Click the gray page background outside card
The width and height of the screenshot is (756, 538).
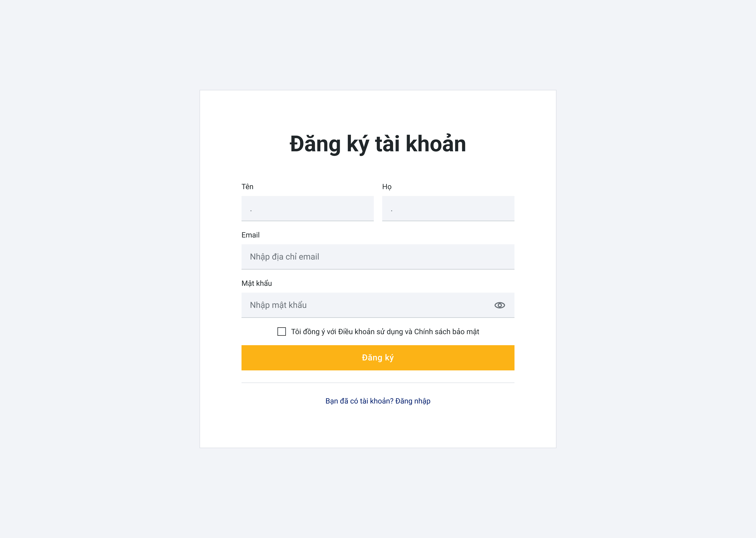(x=99, y=265)
